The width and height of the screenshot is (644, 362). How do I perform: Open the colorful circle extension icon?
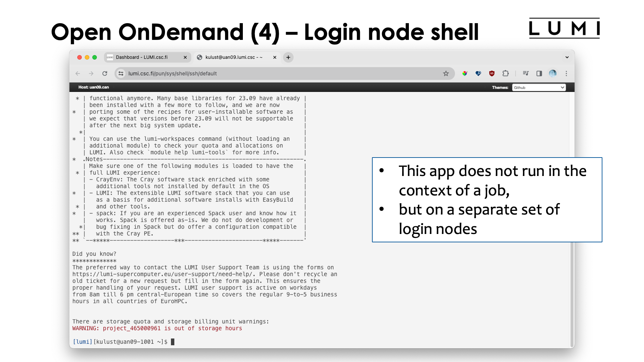click(465, 73)
